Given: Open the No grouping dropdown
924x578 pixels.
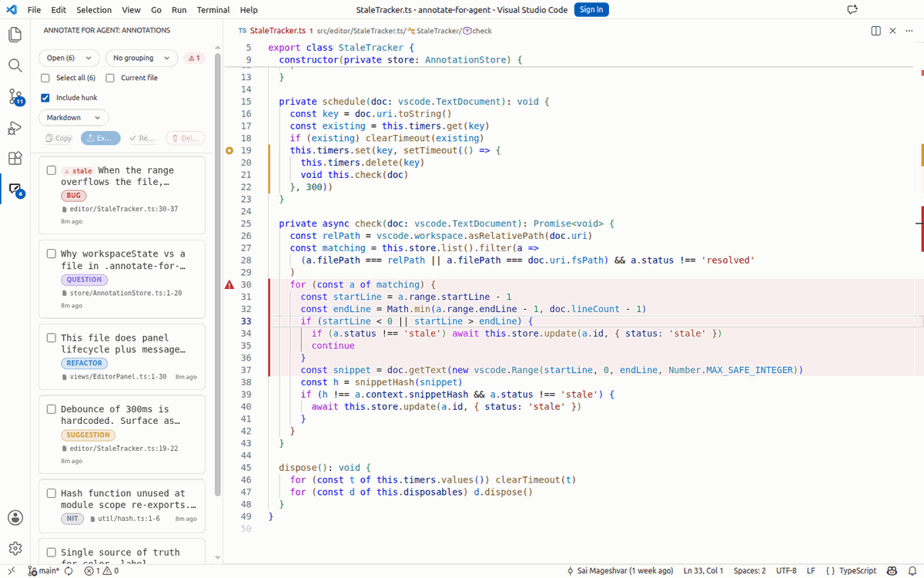Looking at the screenshot, I should [142, 58].
